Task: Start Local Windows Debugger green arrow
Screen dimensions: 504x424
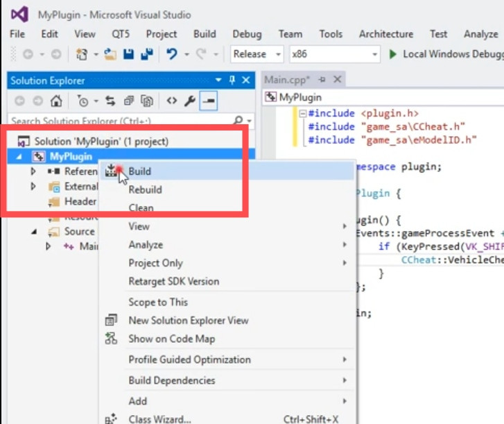Action: click(392, 54)
